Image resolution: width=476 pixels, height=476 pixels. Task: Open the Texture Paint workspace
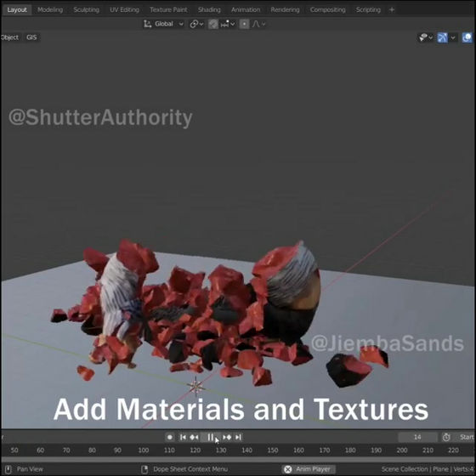coord(168,9)
